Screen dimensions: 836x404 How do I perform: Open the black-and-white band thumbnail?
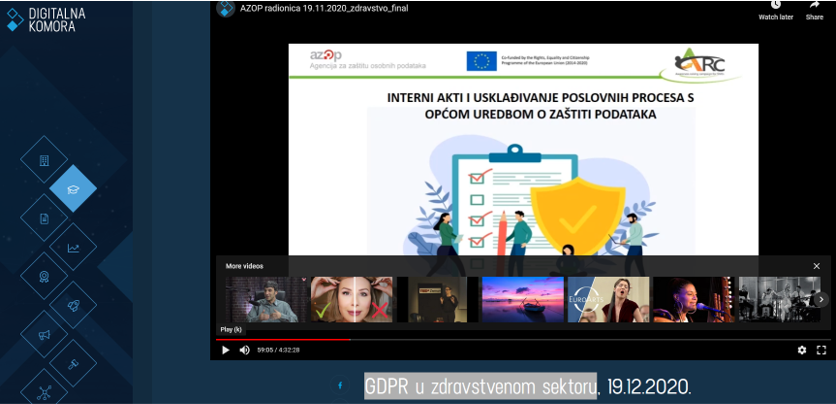pos(779,300)
